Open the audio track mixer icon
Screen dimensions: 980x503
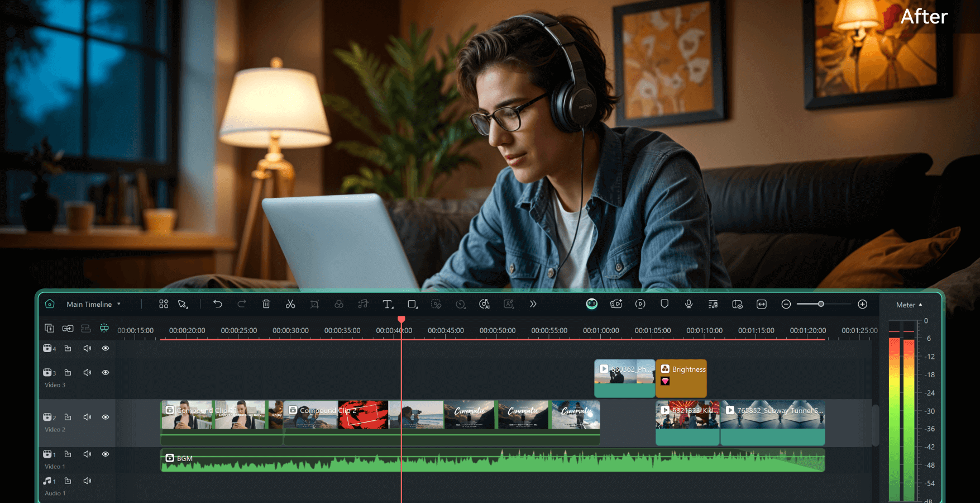[x=713, y=304]
